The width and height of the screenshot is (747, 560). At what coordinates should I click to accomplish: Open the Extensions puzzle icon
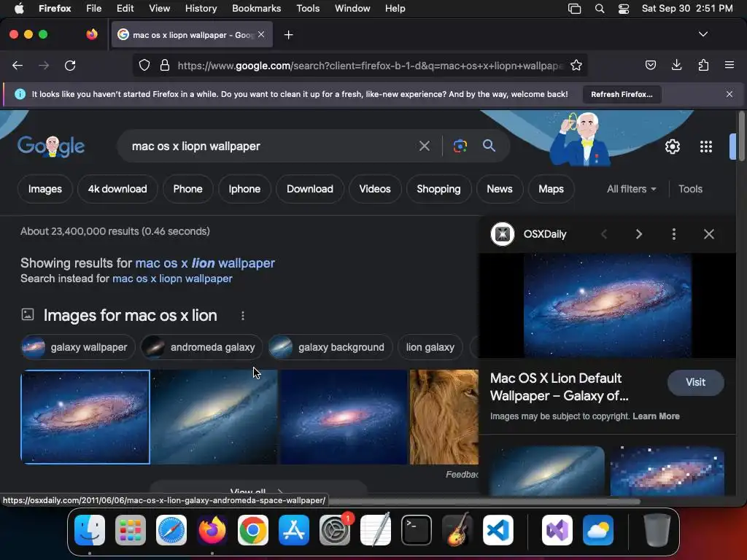coord(703,65)
